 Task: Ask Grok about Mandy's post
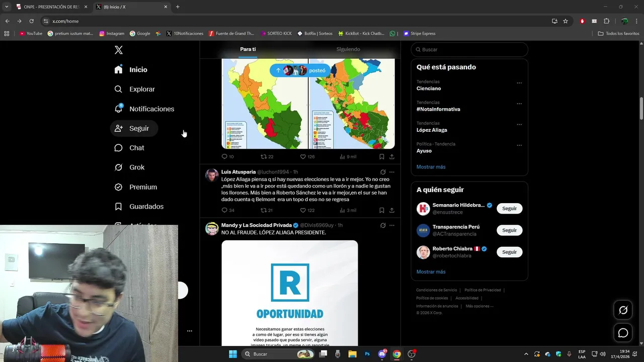383,225
